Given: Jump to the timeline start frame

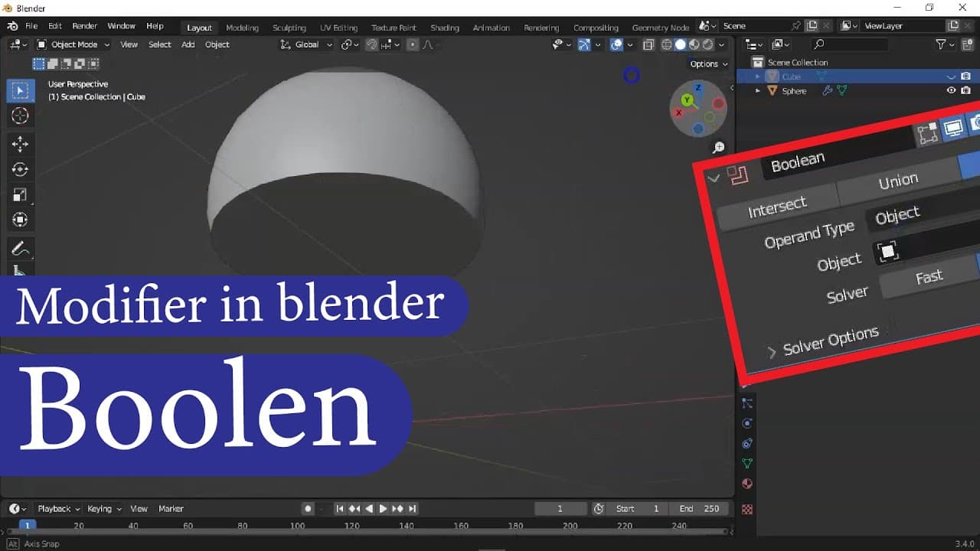Looking at the screenshot, I should 340,509.
